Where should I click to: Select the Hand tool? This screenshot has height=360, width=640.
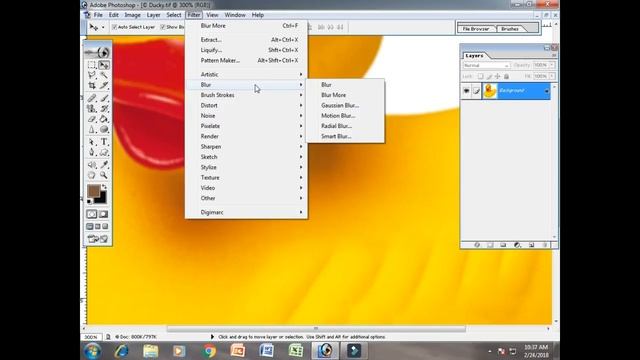pyautogui.click(x=91, y=175)
